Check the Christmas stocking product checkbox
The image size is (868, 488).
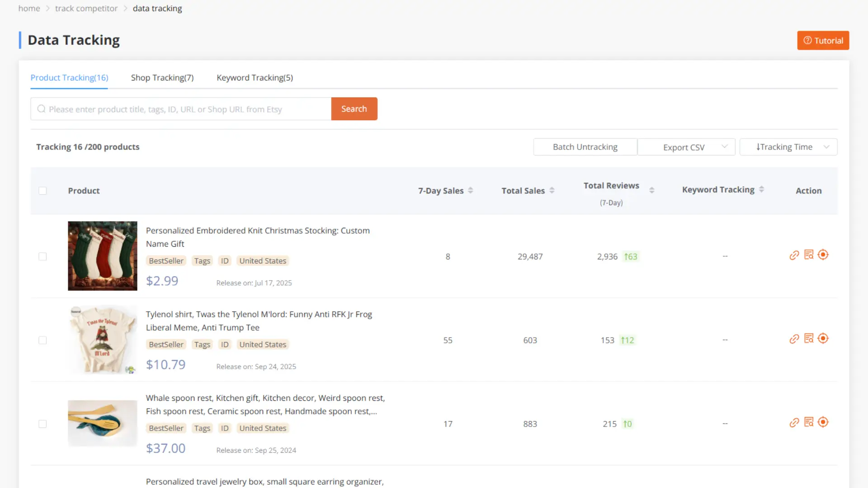pos(42,256)
